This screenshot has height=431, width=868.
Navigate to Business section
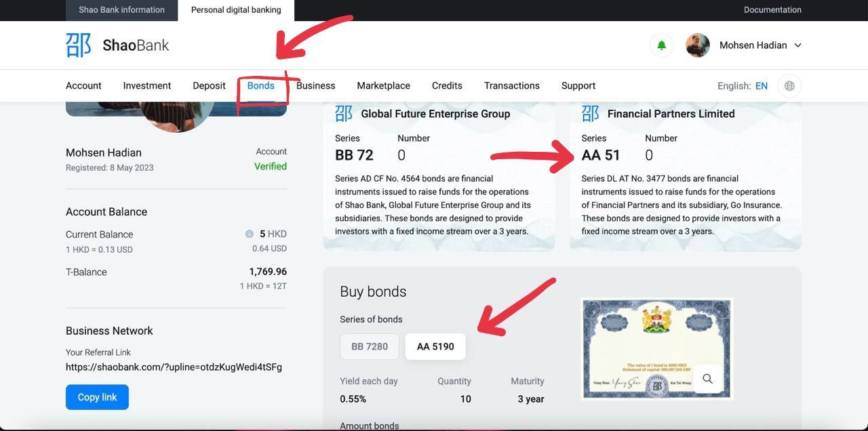[316, 86]
